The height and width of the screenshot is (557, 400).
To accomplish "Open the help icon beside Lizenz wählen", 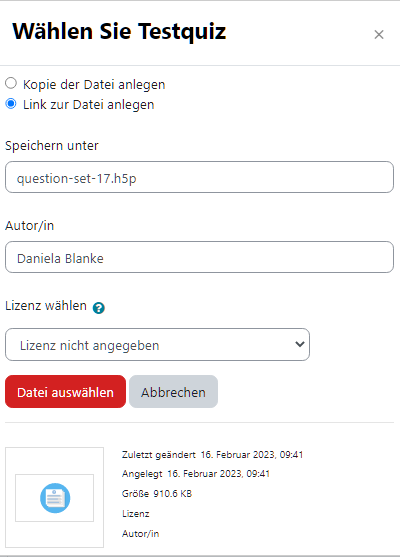I will point(98,308).
